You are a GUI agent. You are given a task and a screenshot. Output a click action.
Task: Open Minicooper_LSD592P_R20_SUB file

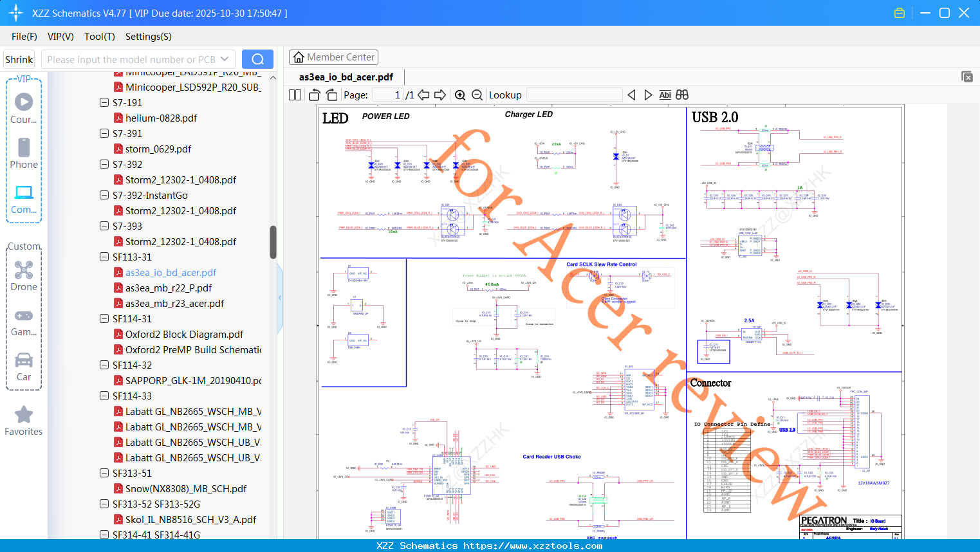click(193, 87)
